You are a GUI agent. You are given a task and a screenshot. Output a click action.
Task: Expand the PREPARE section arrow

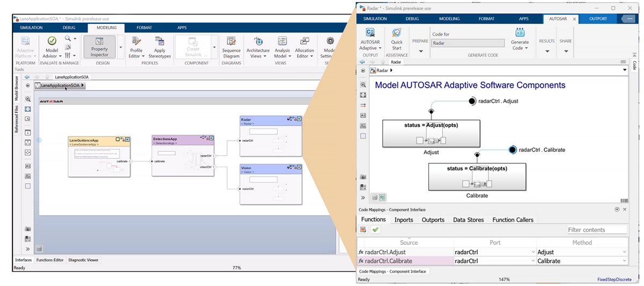point(421,52)
